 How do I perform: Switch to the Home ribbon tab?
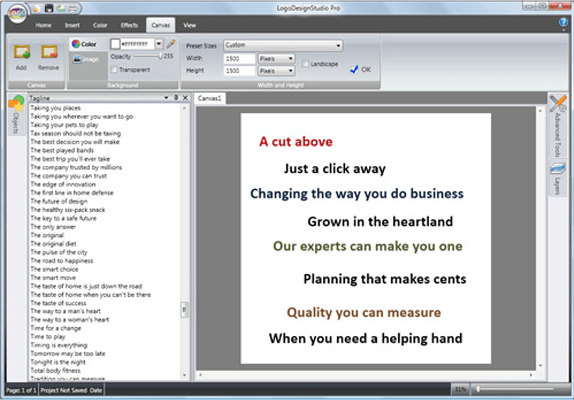(43, 25)
